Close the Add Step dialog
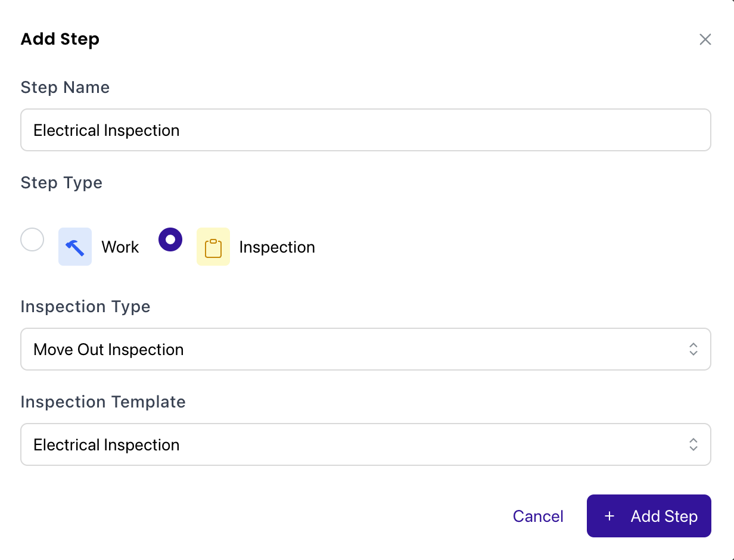The width and height of the screenshot is (734, 560). coord(705,39)
